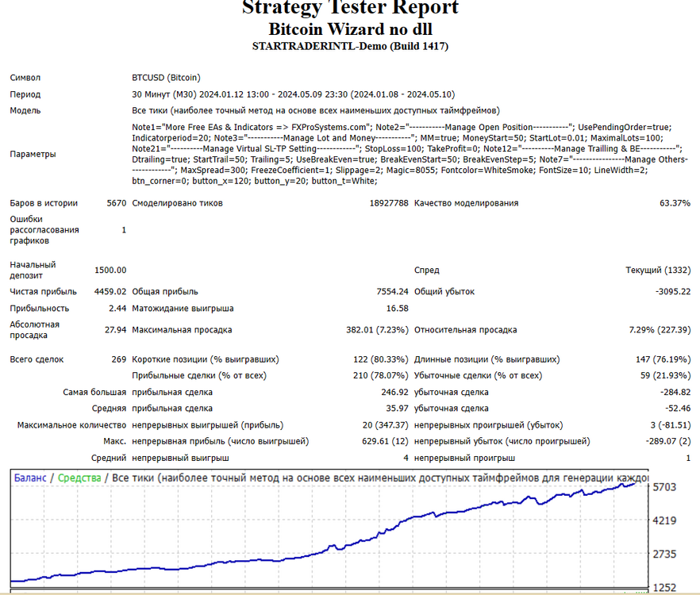Select largest loss trade -284.82
Viewport: 700px width, 595px height.
(x=675, y=393)
